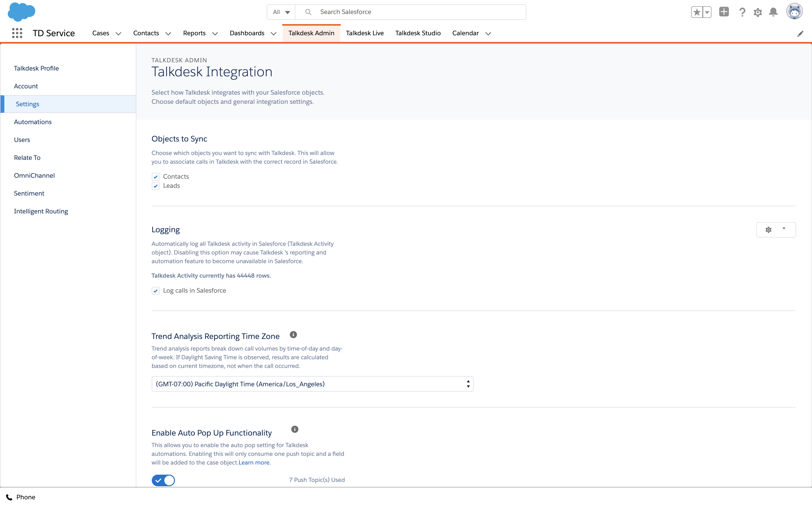The width and height of the screenshot is (812, 507).
Task: Click the edit navigation pencil icon
Action: pos(800,34)
